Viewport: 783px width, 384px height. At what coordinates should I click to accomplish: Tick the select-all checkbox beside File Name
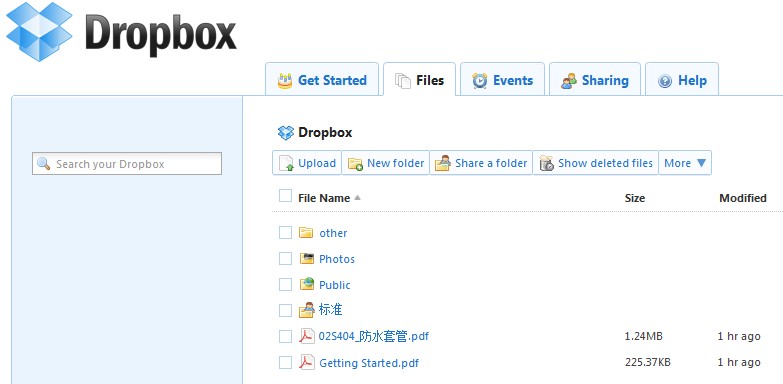point(285,196)
